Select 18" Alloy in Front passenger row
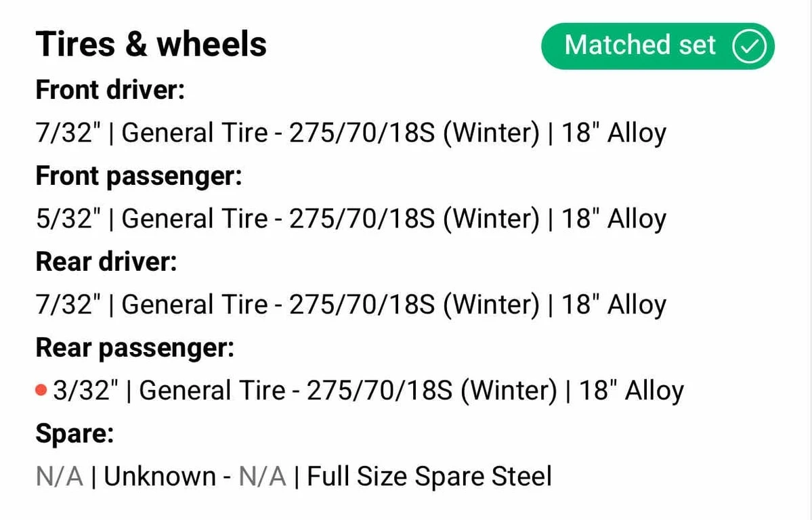 point(614,219)
